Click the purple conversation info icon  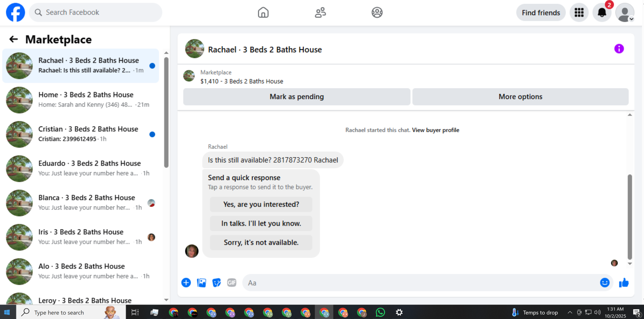point(619,49)
